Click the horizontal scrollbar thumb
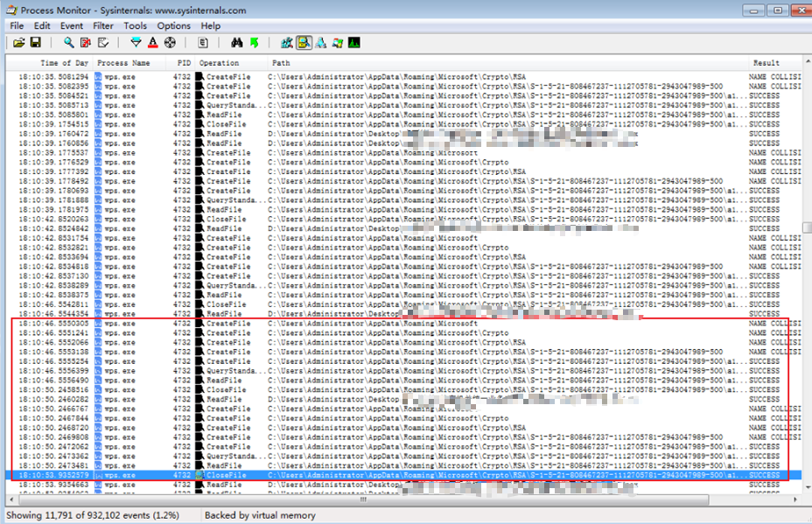Image resolution: width=812 pixels, height=524 pixels. coord(363,500)
